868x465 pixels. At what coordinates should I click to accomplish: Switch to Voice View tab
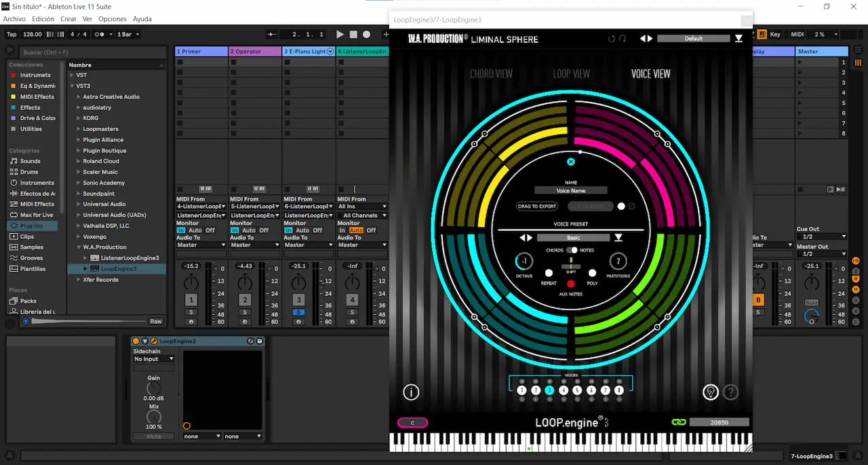coord(650,73)
